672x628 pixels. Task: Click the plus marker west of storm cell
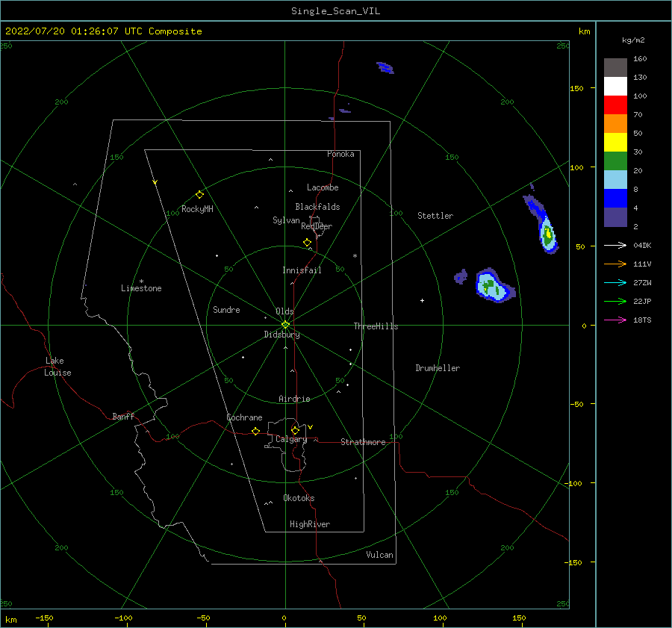click(422, 300)
